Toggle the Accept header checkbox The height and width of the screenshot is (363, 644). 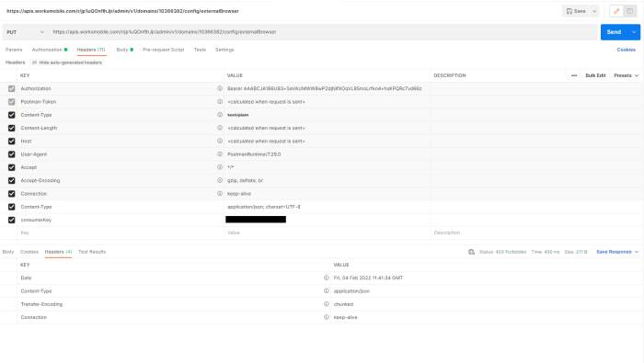click(x=11, y=167)
